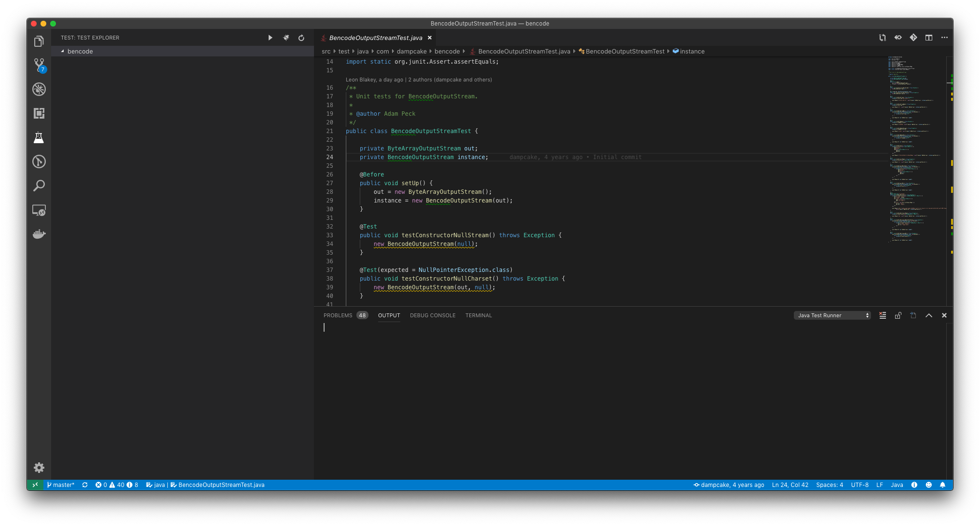Viewport: 980px width, 526px height.
Task: Click the java breadcrumb segment
Action: 363,52
